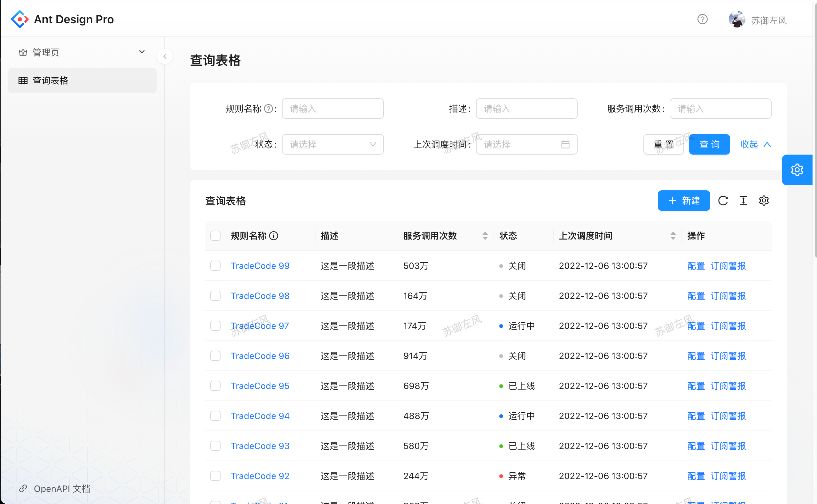
Task: Collapse sidebar using the round arrow button
Action: click(165, 56)
